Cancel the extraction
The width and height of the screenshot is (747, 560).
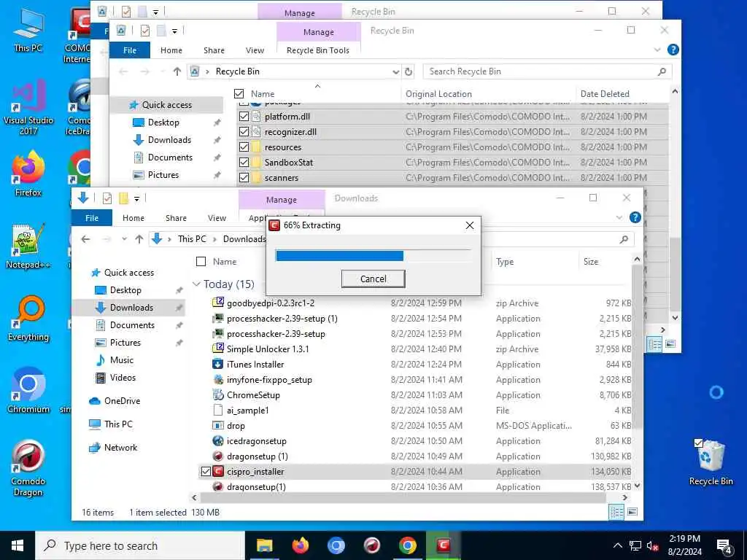[373, 279]
